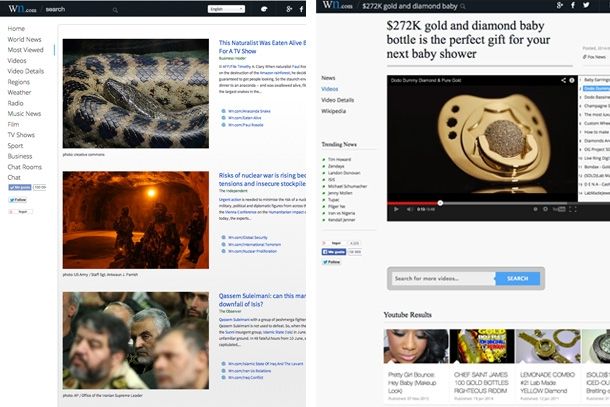Click the blue SEARCH button
The width and height of the screenshot is (610, 407).
pos(517,279)
